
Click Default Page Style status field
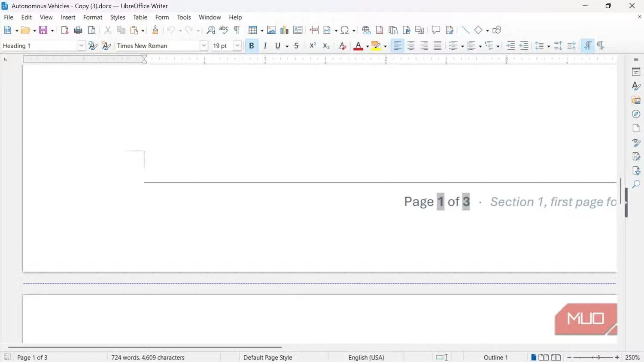pos(268,357)
